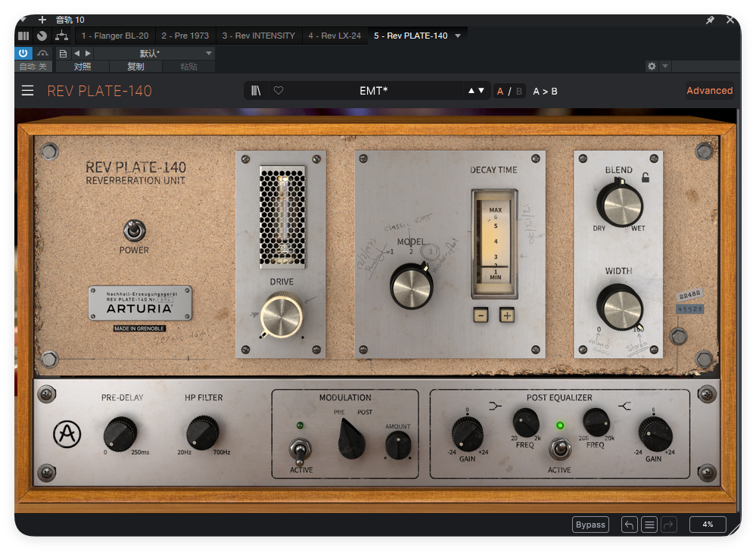This screenshot has height=551, width=756.
Task: Click the WIDTH knob
Action: point(620,307)
